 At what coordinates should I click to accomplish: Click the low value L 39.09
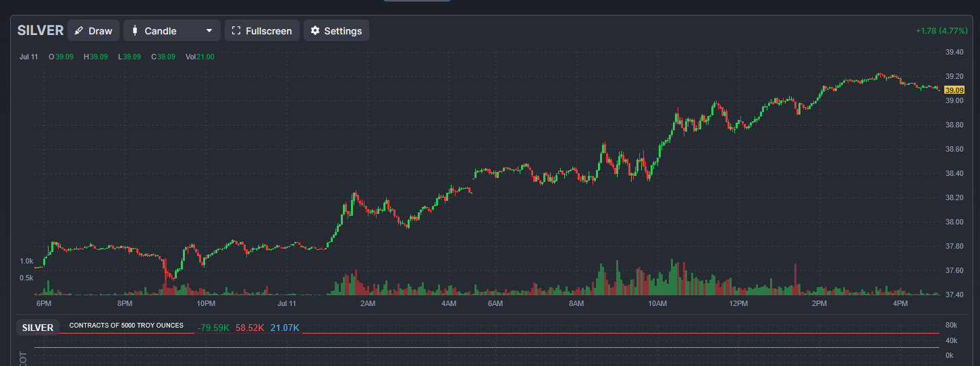pos(130,57)
